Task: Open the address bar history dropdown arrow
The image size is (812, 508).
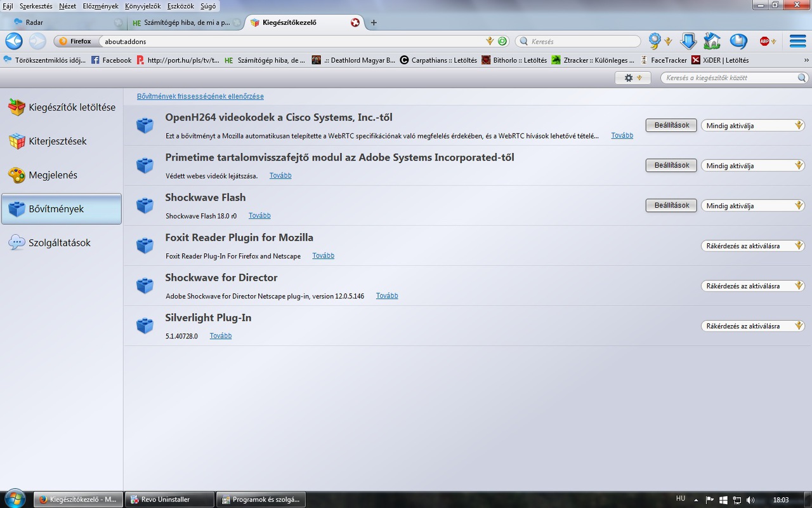Action: 490,41
